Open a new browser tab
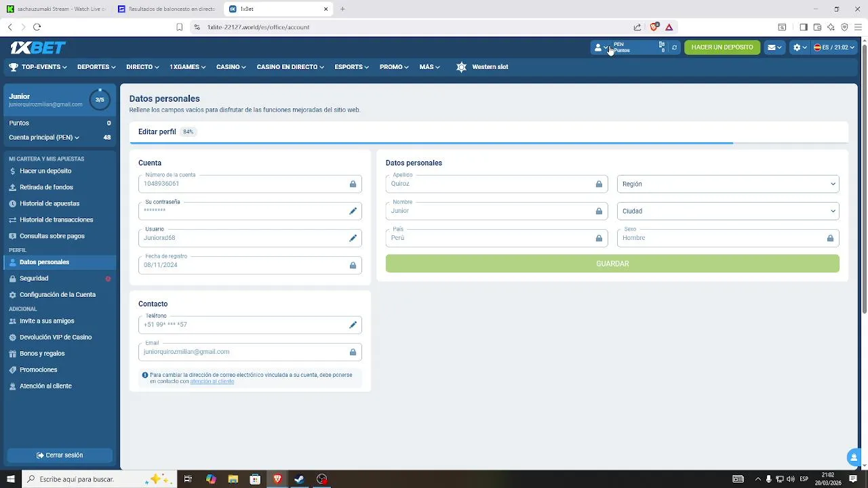The width and height of the screenshot is (868, 488). pos(342,9)
